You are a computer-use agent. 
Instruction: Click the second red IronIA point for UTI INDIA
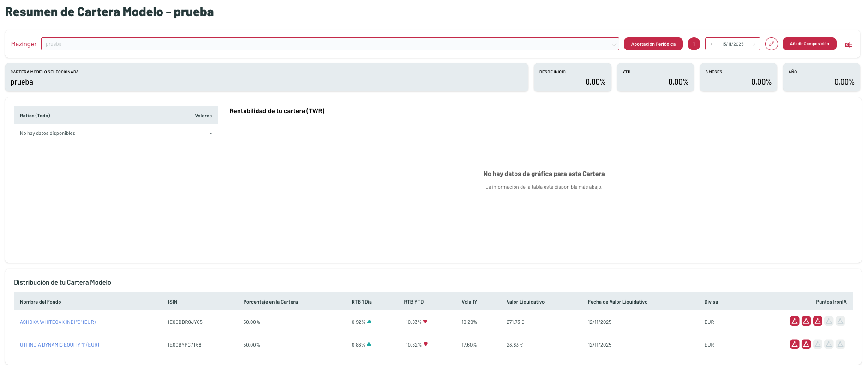tap(806, 344)
